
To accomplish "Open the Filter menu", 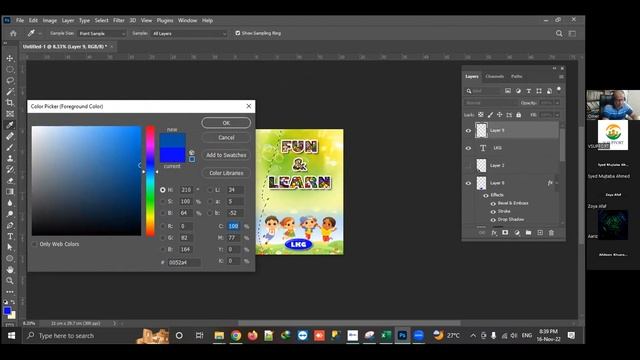I will point(119,20).
